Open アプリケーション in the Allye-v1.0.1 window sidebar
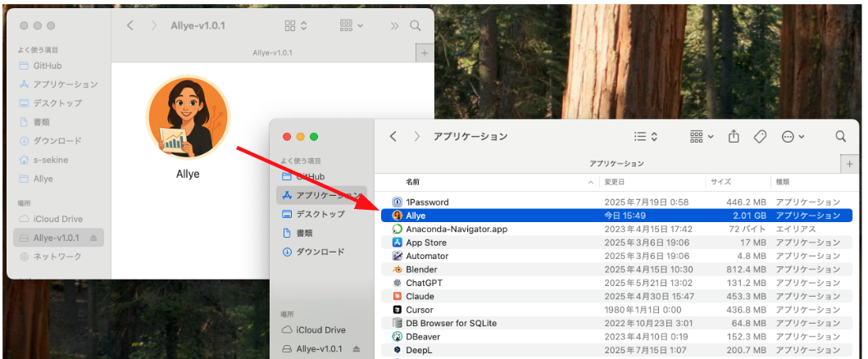This screenshot has width=868, height=359. pyautogui.click(x=58, y=84)
